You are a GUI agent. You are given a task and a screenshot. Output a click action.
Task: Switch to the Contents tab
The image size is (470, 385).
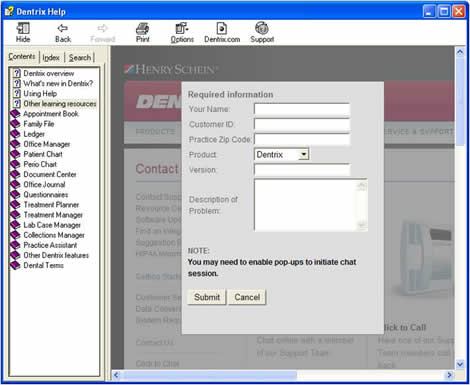point(22,57)
